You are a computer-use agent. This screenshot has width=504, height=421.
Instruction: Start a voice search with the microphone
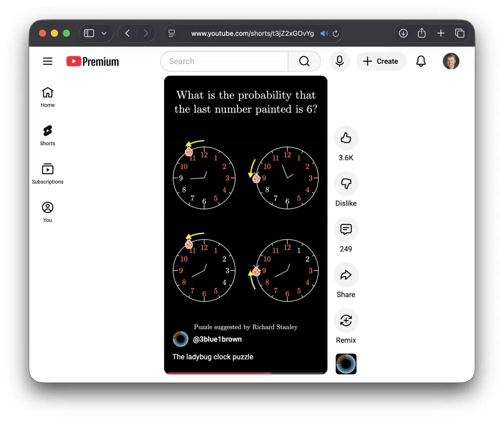[x=339, y=61]
